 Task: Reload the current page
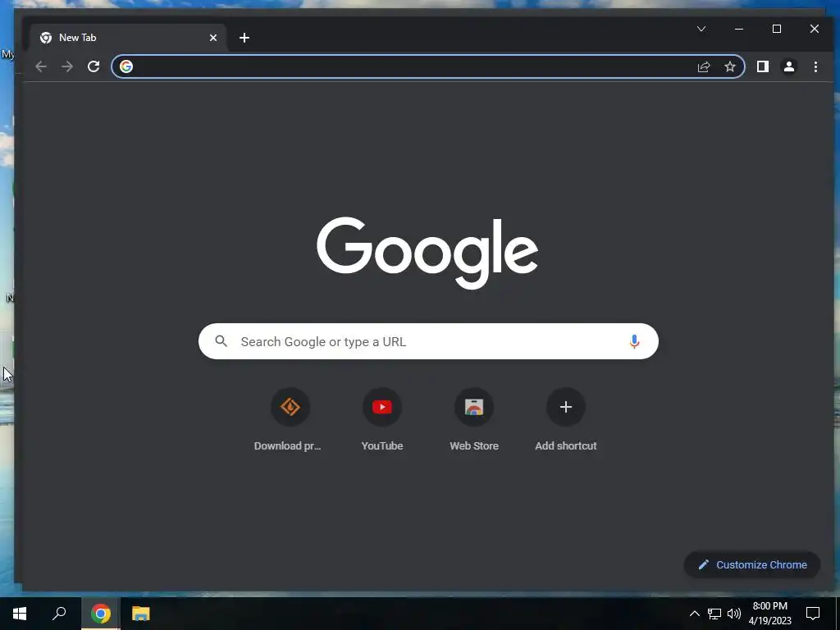coord(94,66)
